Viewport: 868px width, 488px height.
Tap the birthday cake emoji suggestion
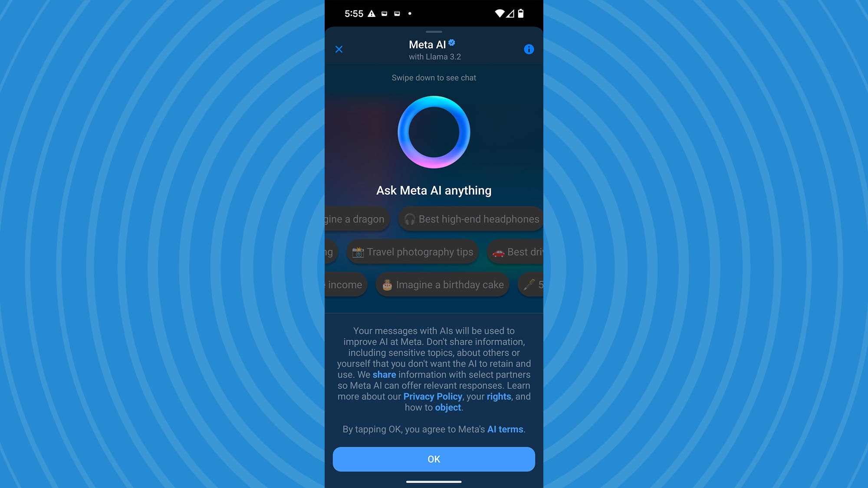pos(443,285)
